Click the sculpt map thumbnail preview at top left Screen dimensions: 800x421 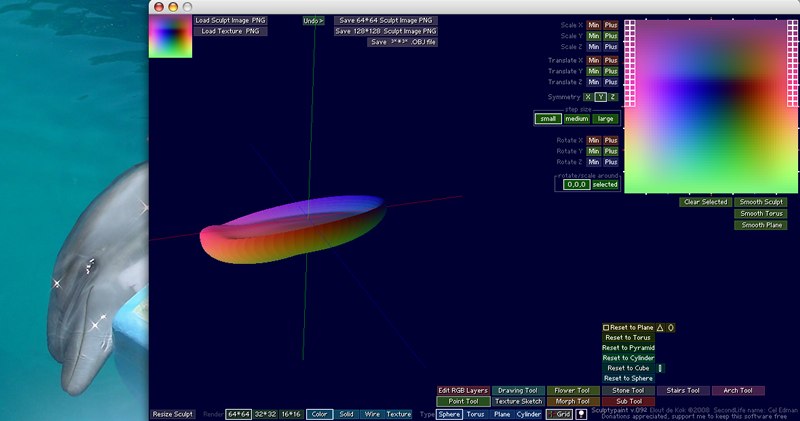click(x=170, y=37)
